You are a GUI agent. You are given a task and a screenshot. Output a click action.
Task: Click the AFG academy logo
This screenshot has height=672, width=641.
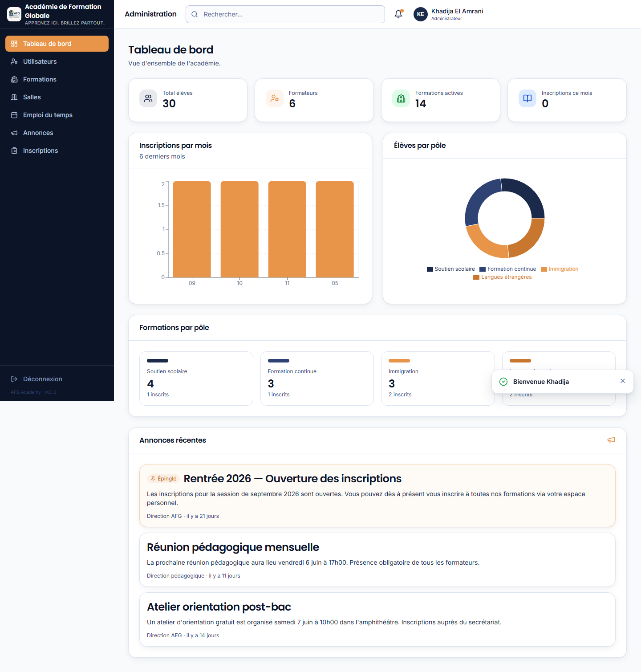click(x=14, y=14)
